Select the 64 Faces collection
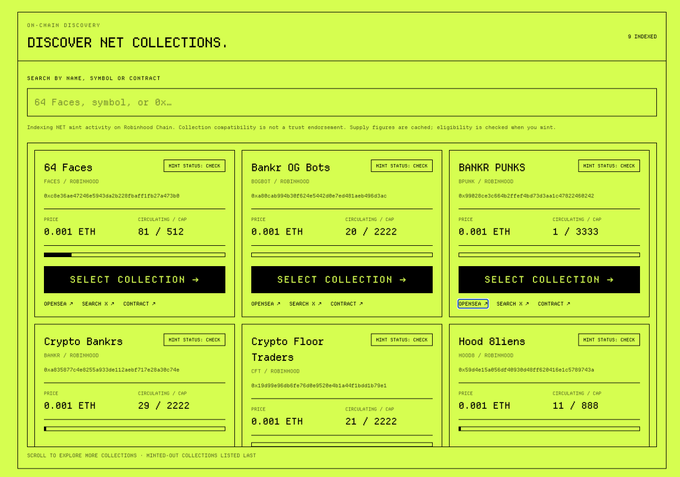 [134, 280]
